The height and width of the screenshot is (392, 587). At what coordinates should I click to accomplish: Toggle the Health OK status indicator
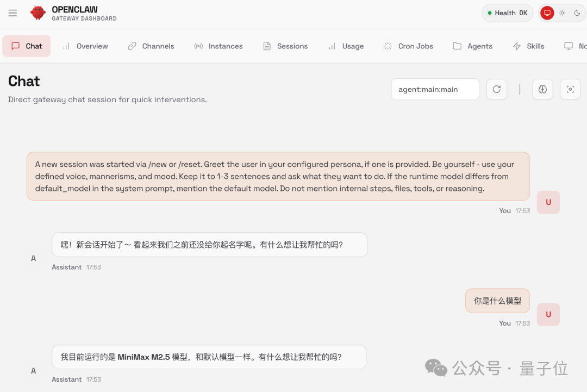pyautogui.click(x=507, y=13)
